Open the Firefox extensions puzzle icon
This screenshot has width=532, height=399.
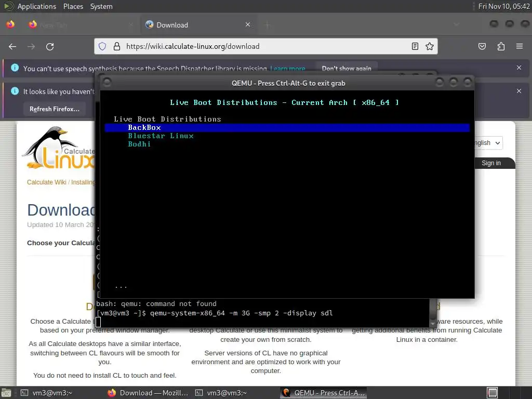(x=501, y=46)
